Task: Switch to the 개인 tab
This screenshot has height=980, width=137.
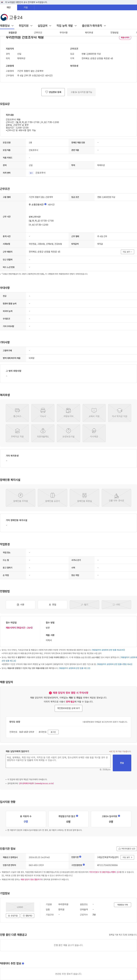Action: [x=8, y=7]
